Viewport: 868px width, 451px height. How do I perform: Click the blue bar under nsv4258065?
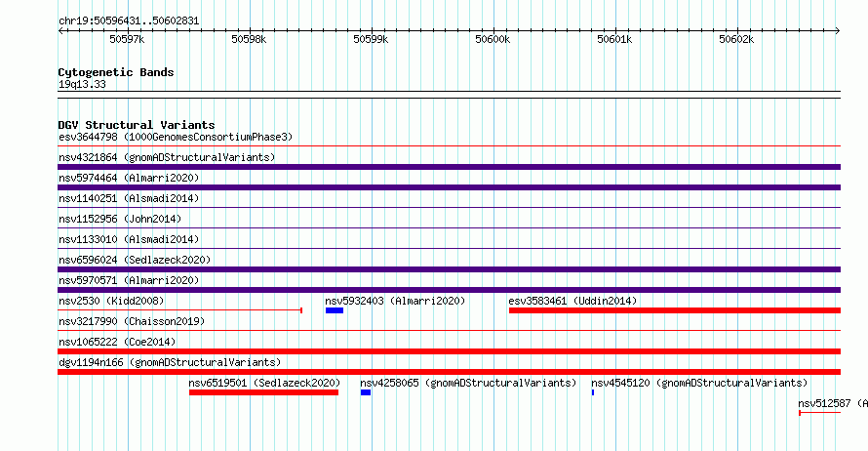[x=366, y=392]
